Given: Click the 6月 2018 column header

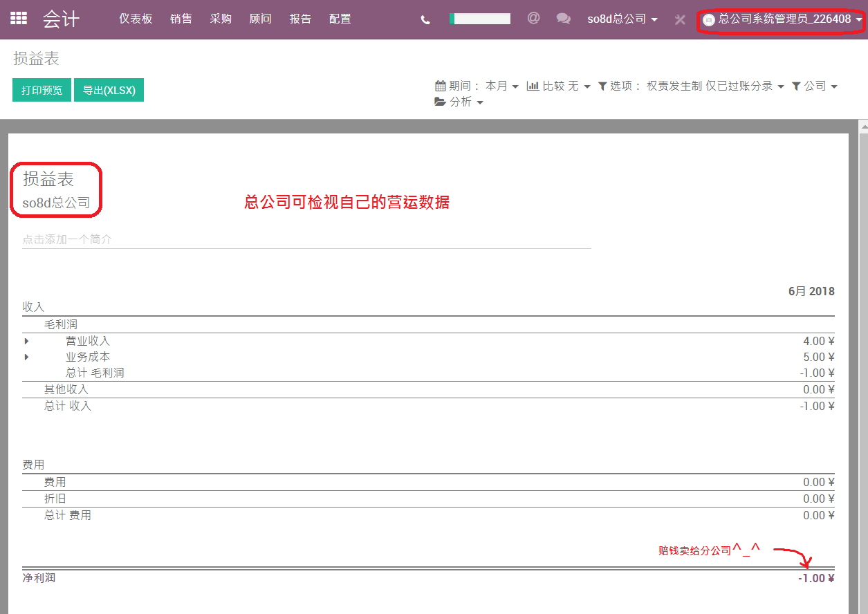Looking at the screenshot, I should click(x=811, y=291).
